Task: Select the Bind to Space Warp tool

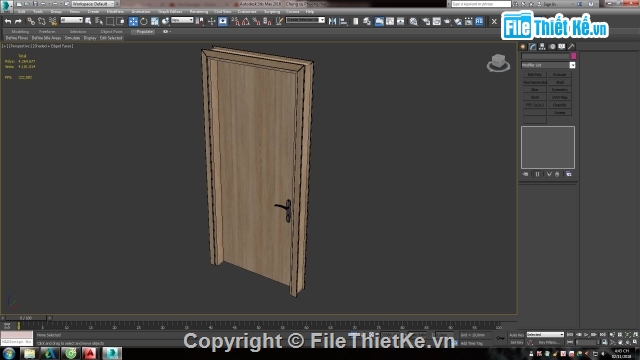Action: click(53, 21)
